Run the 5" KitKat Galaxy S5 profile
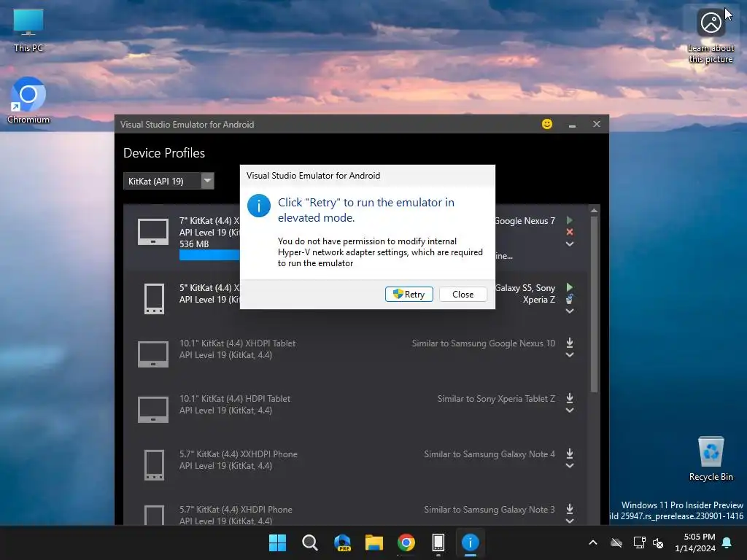This screenshot has height=560, width=747. coord(569,287)
